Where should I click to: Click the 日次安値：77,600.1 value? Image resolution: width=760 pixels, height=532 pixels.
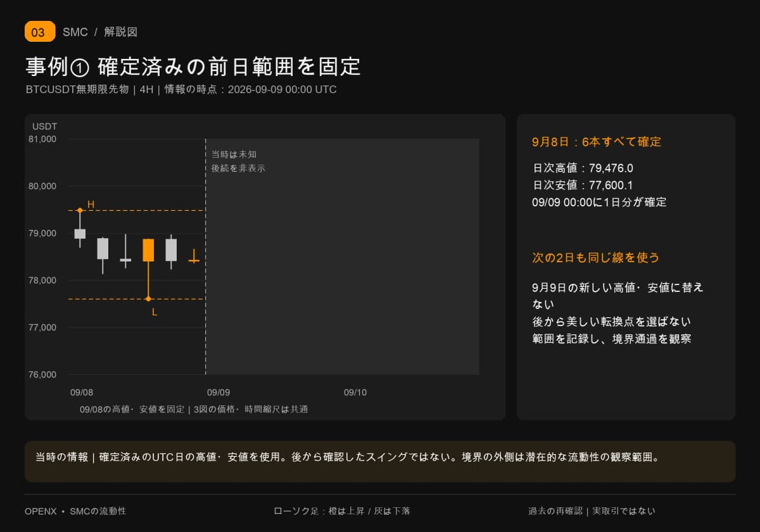point(583,185)
